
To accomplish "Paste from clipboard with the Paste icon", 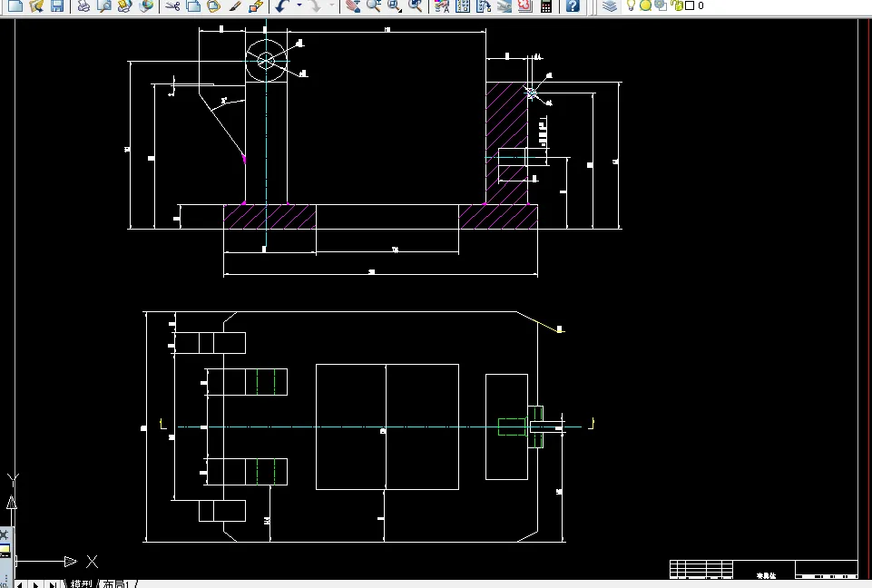I will (214, 6).
